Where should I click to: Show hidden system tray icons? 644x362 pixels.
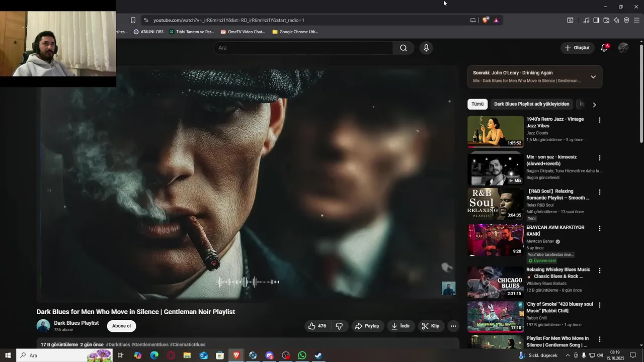pyautogui.click(x=568, y=355)
